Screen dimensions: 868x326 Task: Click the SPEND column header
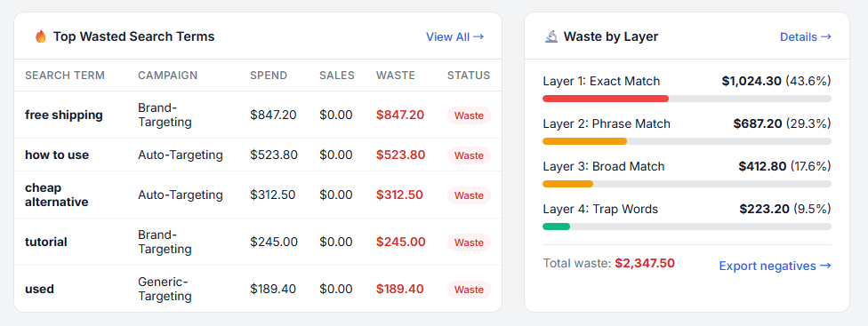click(269, 76)
